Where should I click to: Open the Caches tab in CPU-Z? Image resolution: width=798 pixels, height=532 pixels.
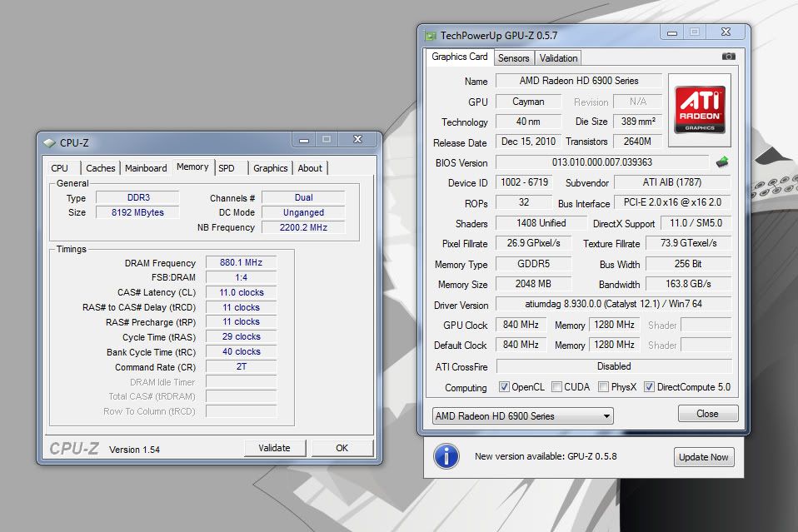[x=100, y=168]
